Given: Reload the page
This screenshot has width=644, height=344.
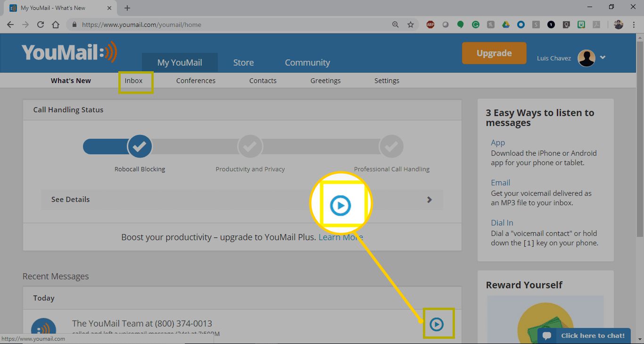Looking at the screenshot, I should tap(41, 25).
